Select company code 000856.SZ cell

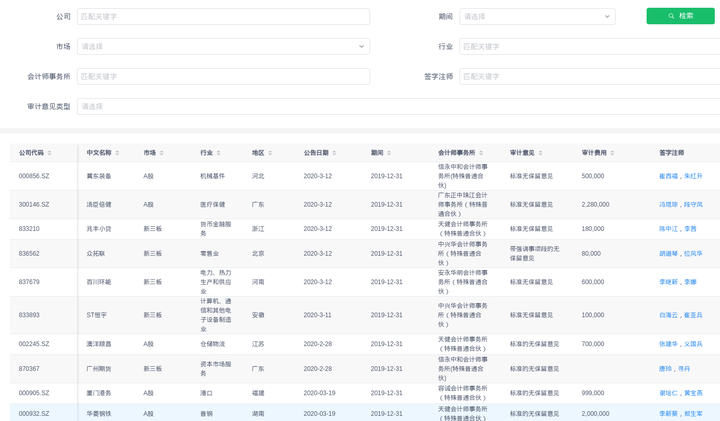pyautogui.click(x=34, y=176)
